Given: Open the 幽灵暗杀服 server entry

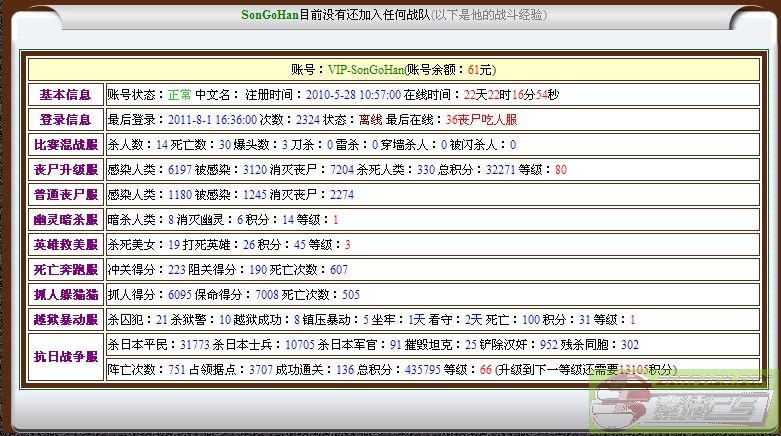Looking at the screenshot, I should (x=65, y=220).
